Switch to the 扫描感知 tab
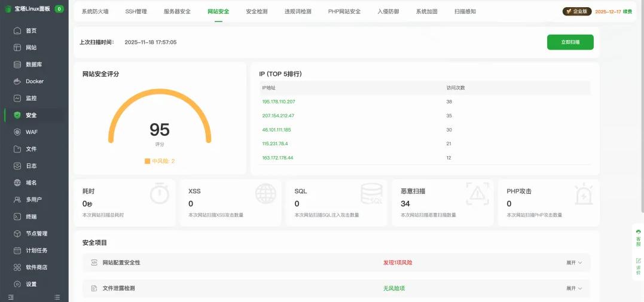The height and width of the screenshot is (302, 644). (465, 11)
